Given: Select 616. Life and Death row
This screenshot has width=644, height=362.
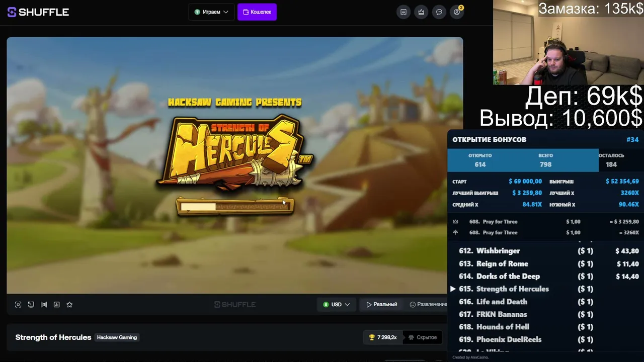Looking at the screenshot, I should [x=545, y=302].
